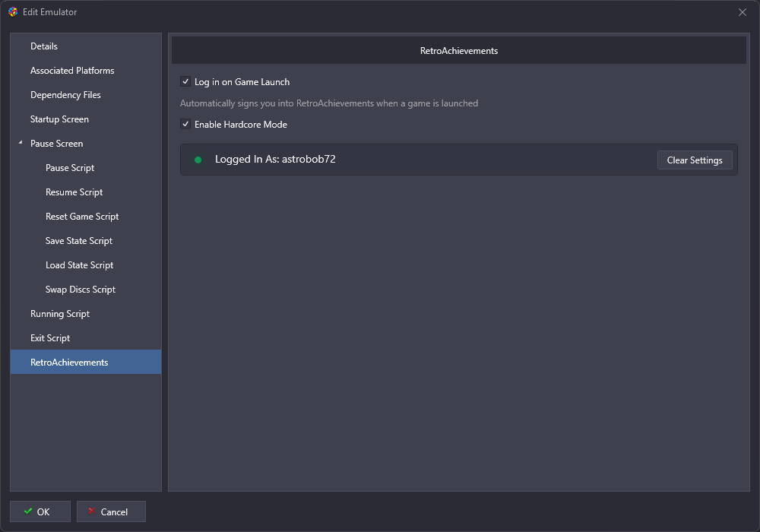Confirm changes with the OK button

[x=40, y=511]
